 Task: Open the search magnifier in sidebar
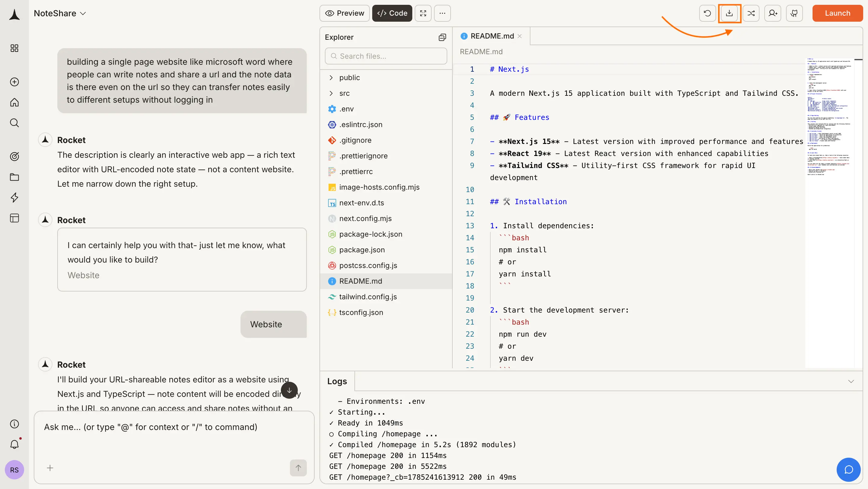(14, 123)
